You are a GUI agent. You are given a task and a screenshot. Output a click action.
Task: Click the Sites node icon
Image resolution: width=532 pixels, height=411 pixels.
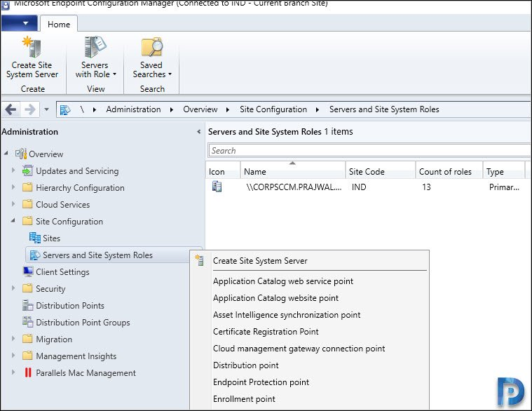point(34,238)
